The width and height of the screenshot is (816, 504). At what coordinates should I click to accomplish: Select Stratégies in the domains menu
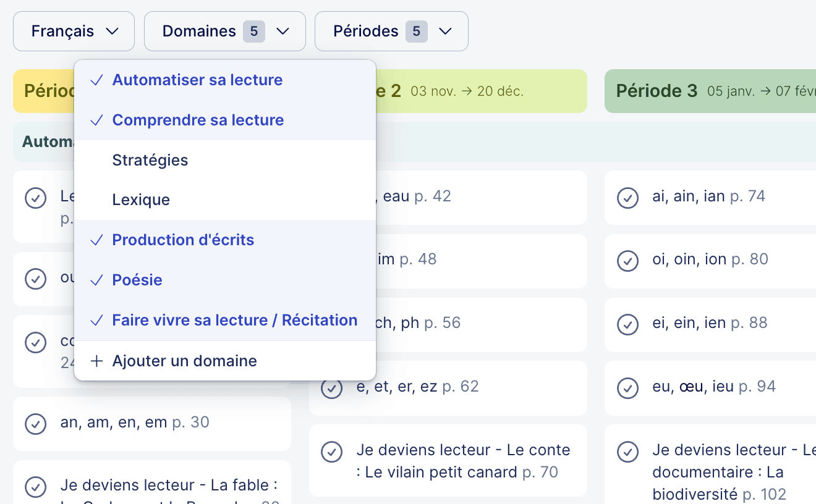[x=150, y=159]
